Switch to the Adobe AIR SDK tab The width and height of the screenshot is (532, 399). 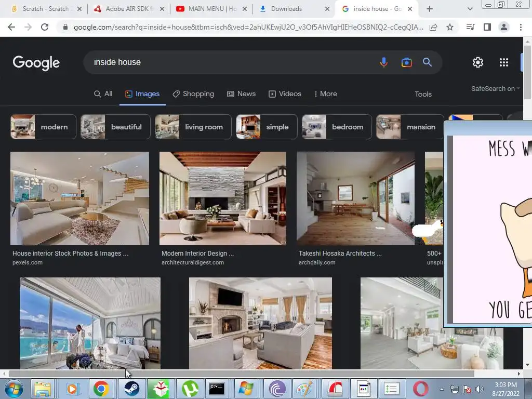128,9
